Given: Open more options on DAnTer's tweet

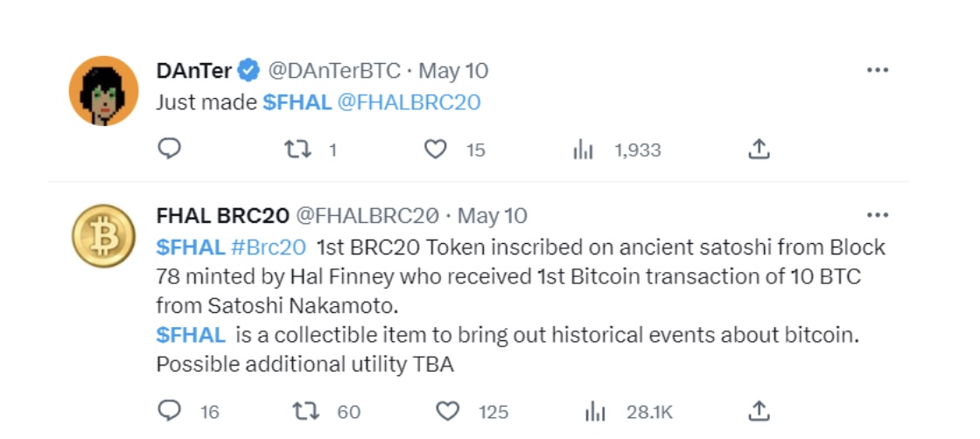Looking at the screenshot, I should (x=877, y=70).
